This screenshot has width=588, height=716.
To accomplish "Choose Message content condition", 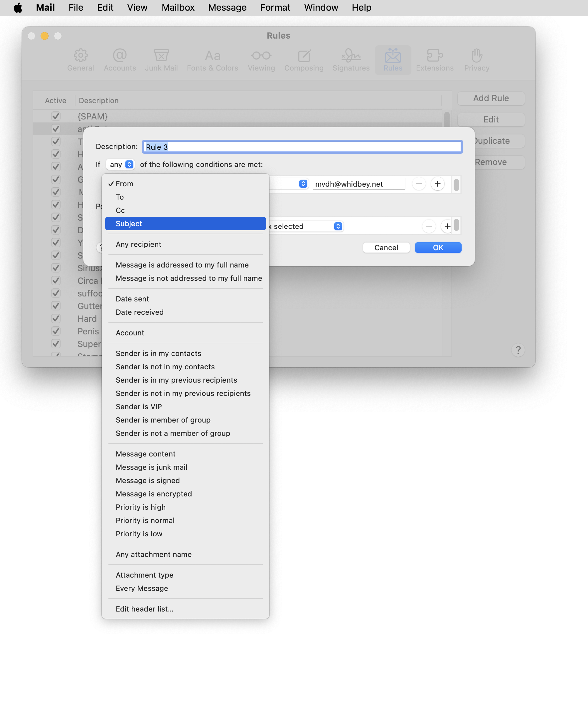I will click(x=185, y=454).
